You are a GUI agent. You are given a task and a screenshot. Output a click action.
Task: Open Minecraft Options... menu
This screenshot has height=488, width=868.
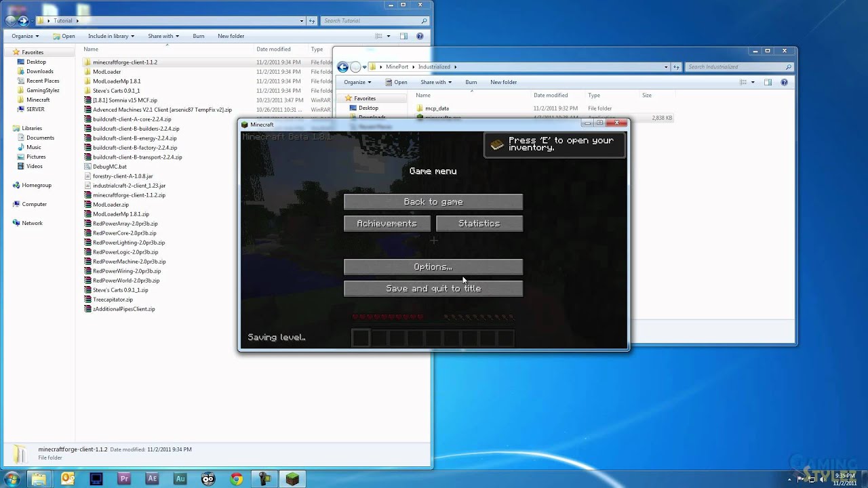tap(433, 267)
